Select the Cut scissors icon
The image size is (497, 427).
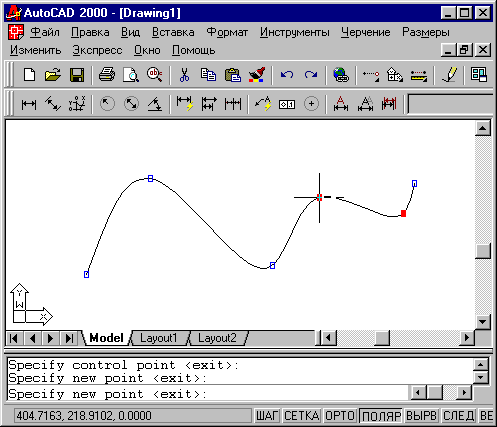(184, 75)
